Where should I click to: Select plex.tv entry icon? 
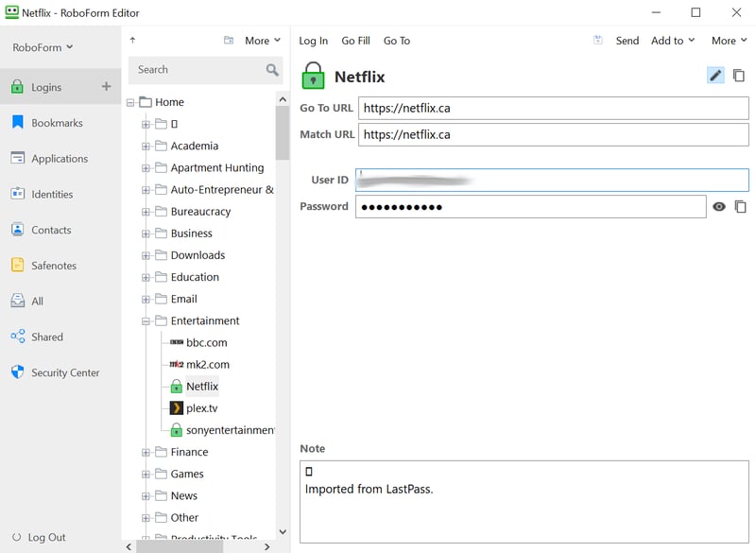177,408
